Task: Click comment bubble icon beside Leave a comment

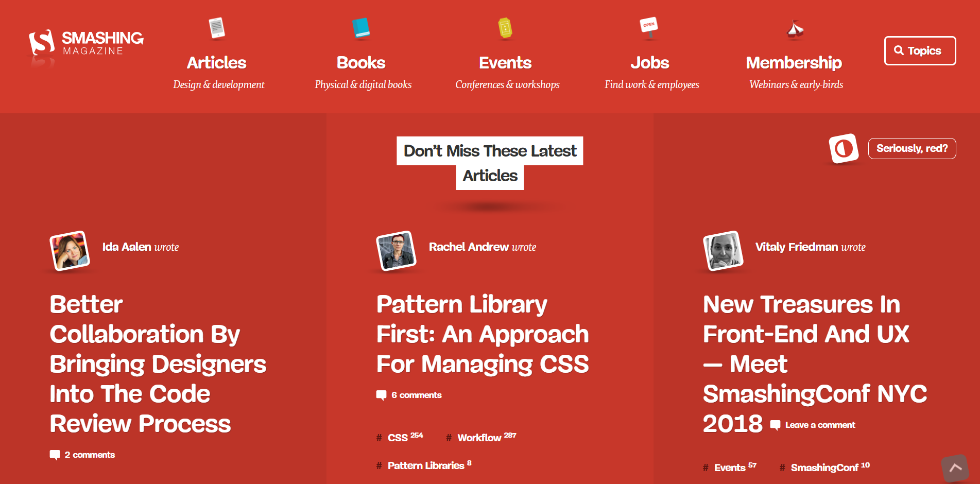Action: coord(775,425)
